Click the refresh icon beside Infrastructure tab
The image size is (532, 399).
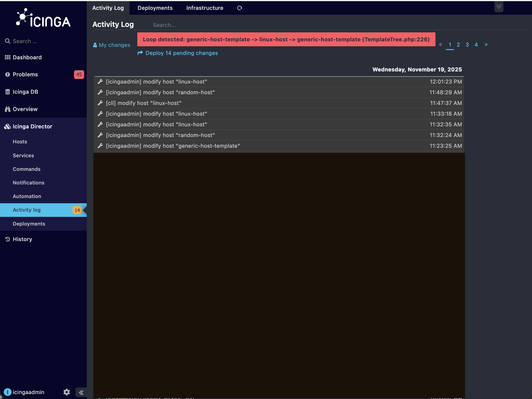[x=239, y=8]
